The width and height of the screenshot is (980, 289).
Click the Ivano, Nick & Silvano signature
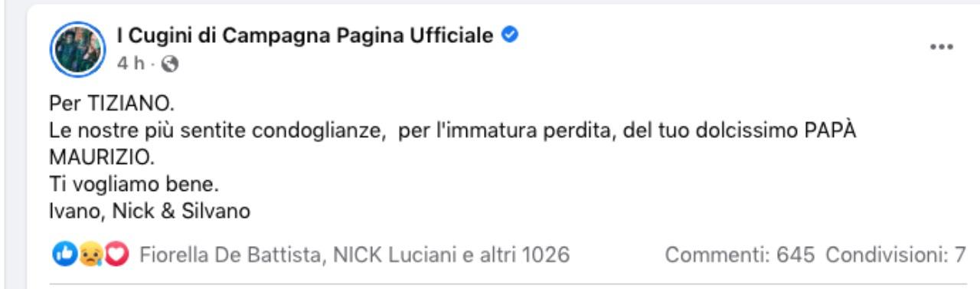[x=149, y=211]
